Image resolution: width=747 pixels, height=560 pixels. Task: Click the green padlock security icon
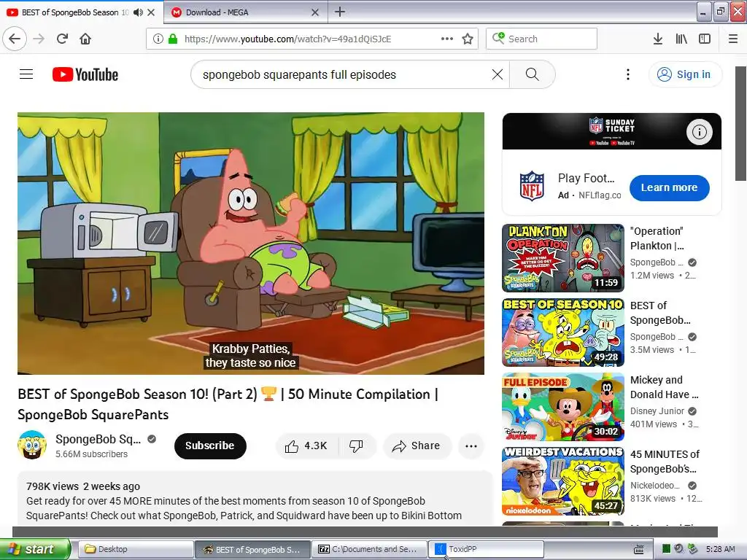tap(173, 39)
